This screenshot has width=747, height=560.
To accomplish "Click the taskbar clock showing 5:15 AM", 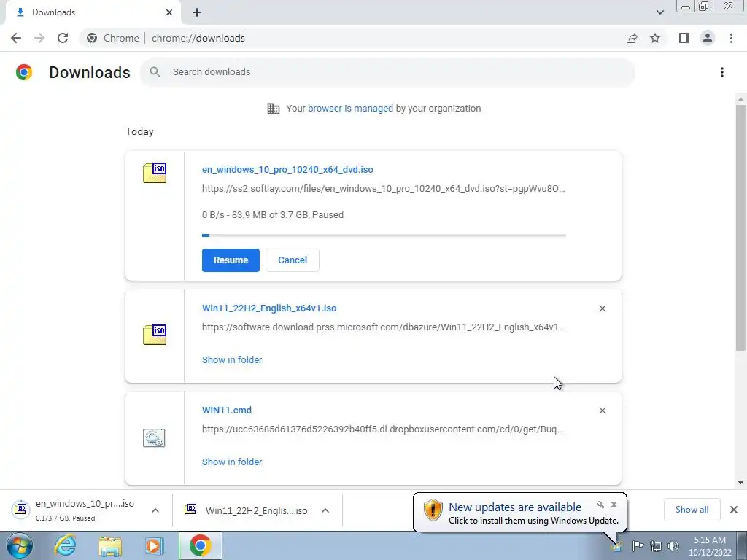I will (709, 546).
